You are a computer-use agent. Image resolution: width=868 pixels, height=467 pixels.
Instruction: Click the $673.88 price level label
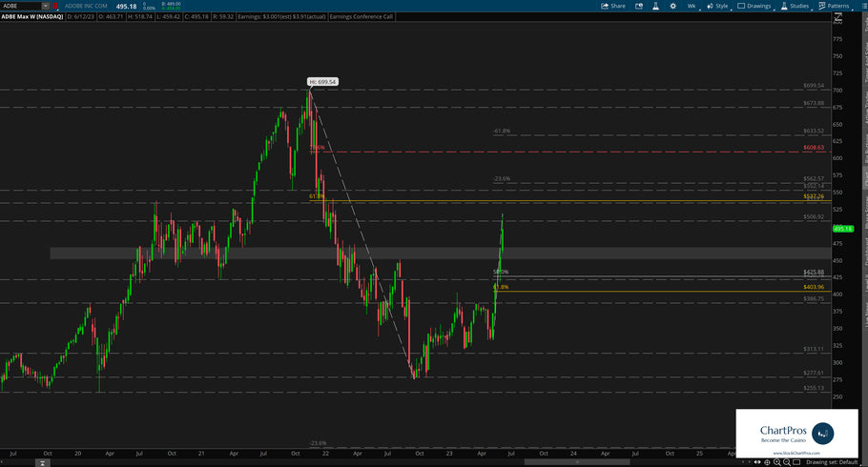click(814, 103)
